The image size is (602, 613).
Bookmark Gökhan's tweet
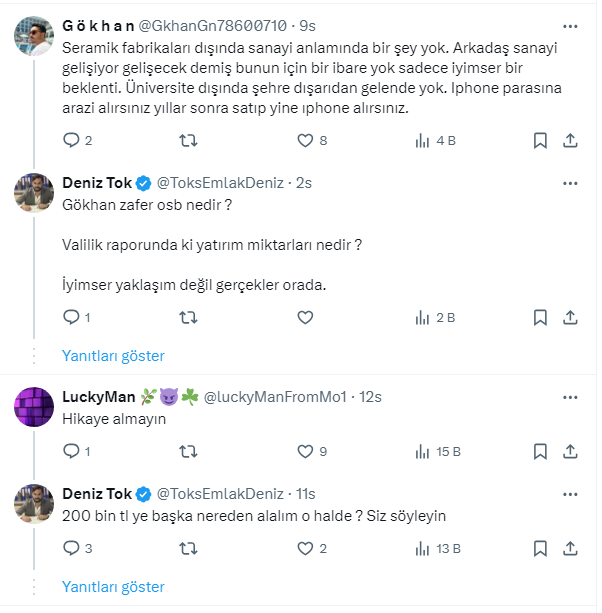(540, 141)
